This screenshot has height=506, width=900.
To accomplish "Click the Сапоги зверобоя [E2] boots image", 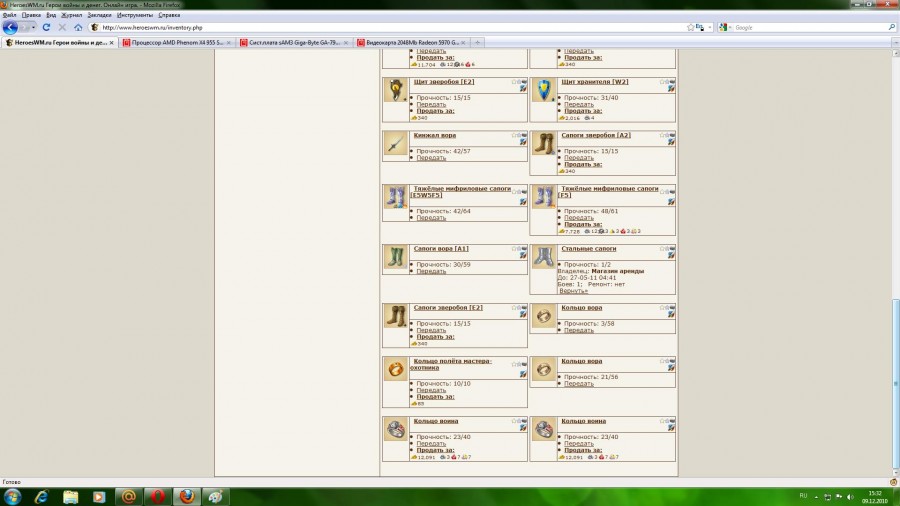I will click(x=395, y=316).
